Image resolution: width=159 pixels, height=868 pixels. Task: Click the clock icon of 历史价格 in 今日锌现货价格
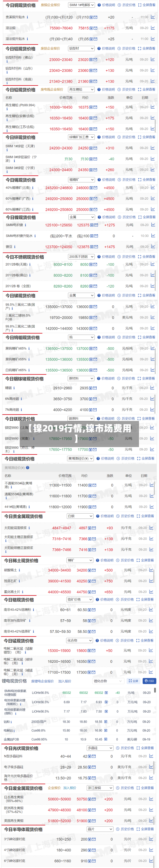[x=119, y=137]
